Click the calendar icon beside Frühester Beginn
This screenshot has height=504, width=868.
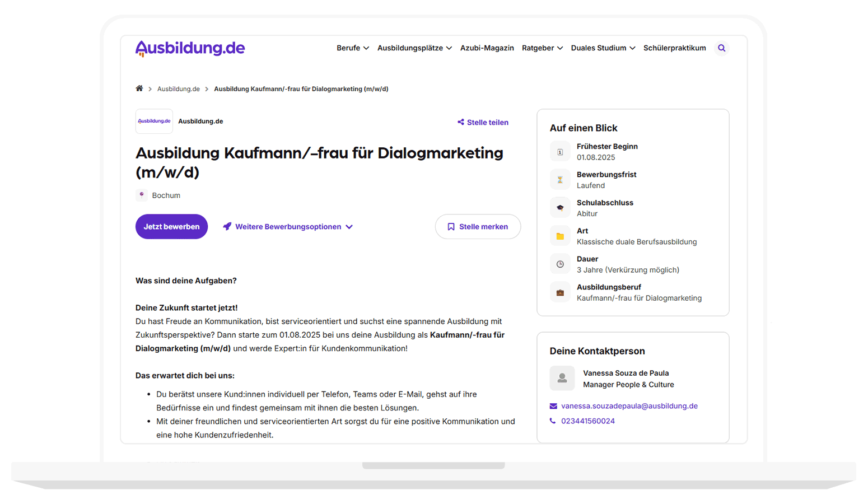pos(560,151)
